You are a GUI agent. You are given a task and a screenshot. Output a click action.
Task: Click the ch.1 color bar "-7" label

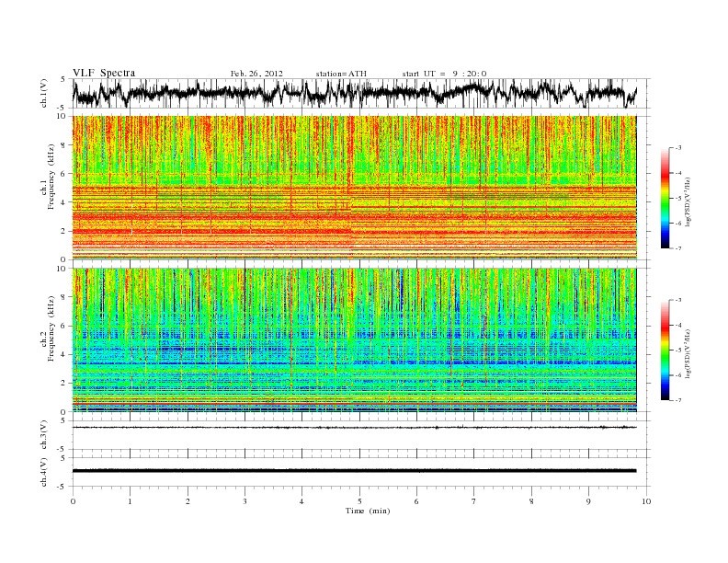(678, 248)
